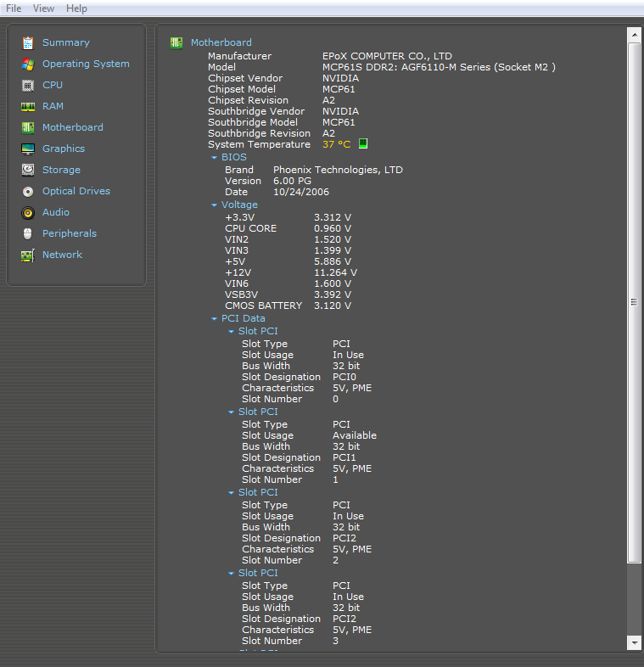Click the Chipset Vendor value NVIDIA
The image size is (644, 667).
pyautogui.click(x=341, y=78)
